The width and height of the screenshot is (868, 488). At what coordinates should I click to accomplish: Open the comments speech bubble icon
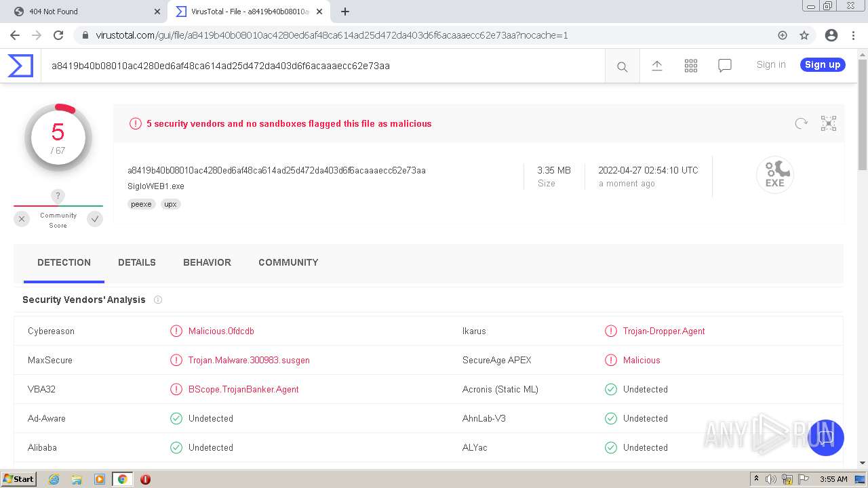point(725,66)
